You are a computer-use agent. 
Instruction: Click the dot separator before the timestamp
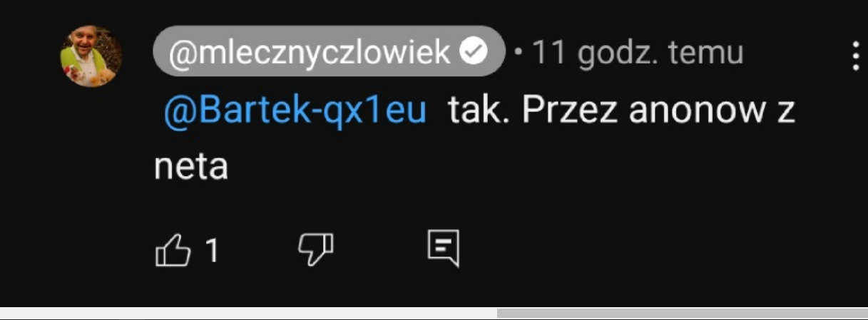(517, 54)
